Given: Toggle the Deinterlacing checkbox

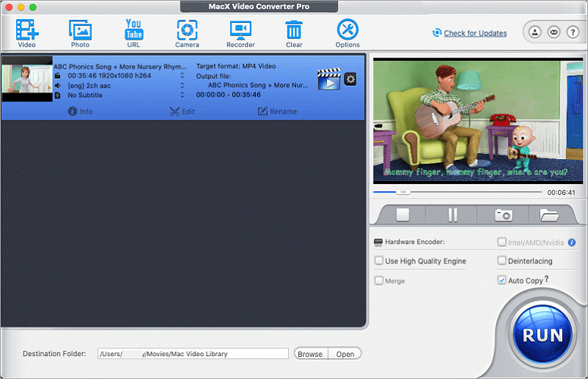Looking at the screenshot, I should [501, 261].
